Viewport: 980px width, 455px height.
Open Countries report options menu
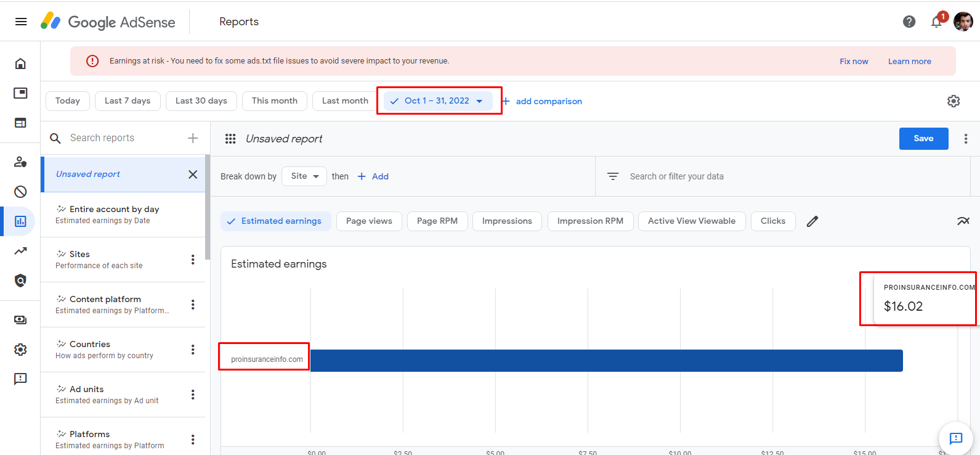[193, 350]
